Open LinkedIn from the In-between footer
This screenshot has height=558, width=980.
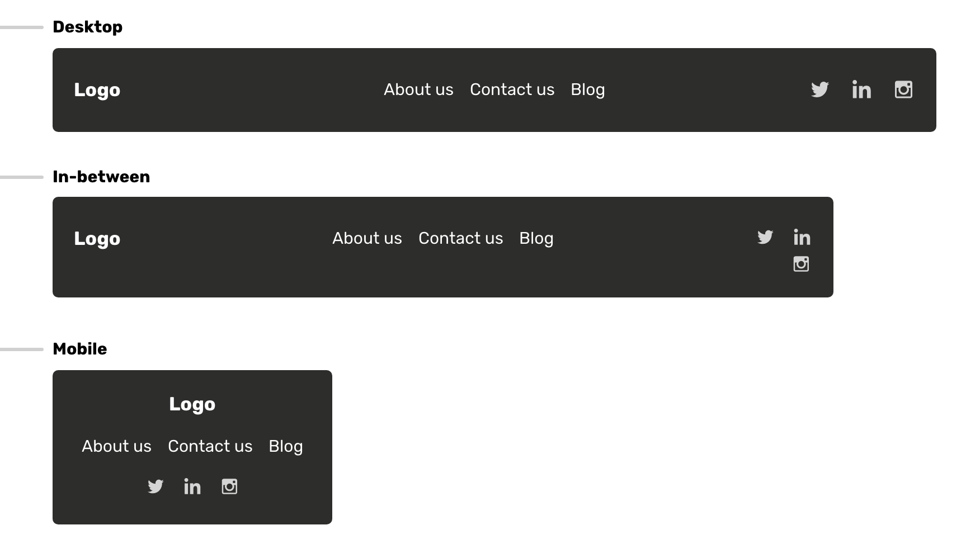[802, 237]
